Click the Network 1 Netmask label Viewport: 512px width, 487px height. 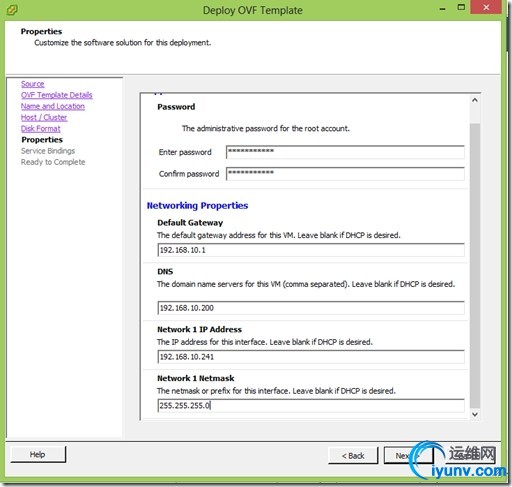(x=196, y=378)
